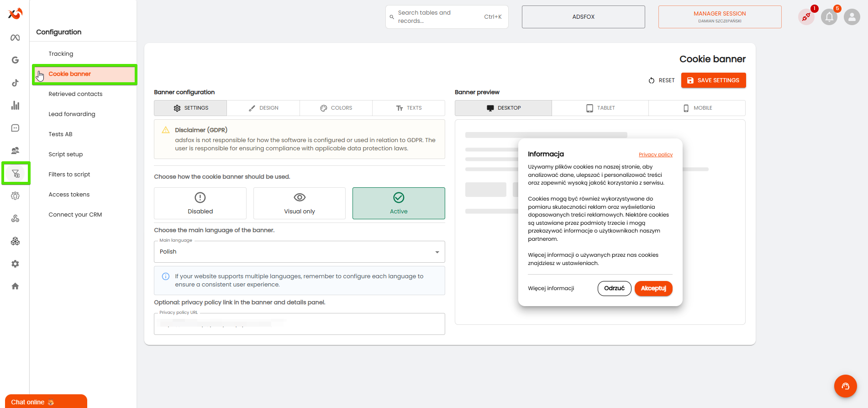Click the Reset button
The width and height of the screenshot is (868, 408).
point(662,80)
